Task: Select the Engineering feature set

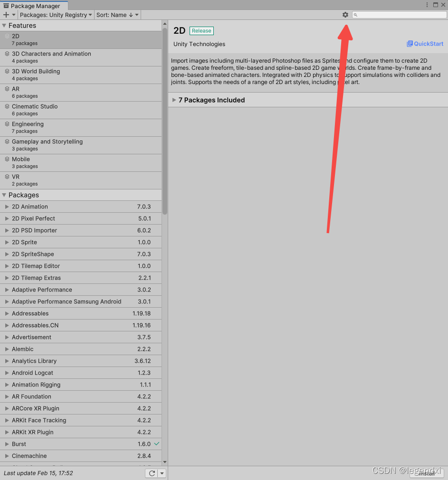Action: click(x=81, y=128)
